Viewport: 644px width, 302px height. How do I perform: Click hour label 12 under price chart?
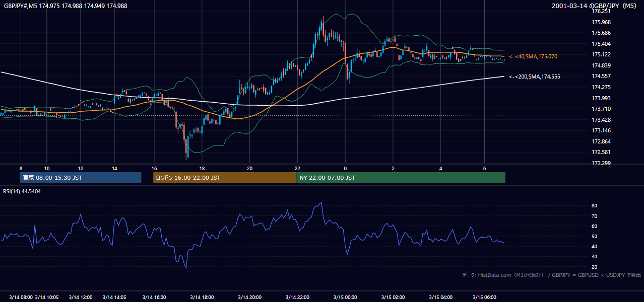click(81, 168)
